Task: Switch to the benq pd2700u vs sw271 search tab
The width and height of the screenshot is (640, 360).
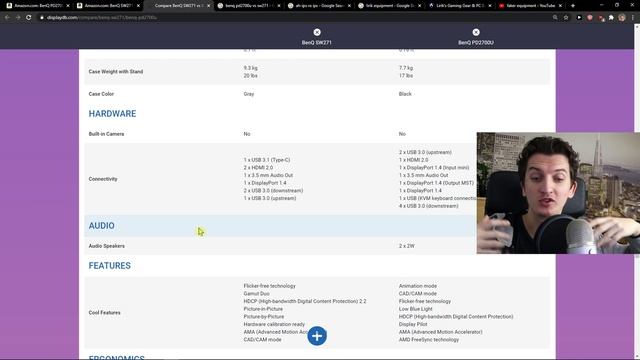Action: coord(249,6)
